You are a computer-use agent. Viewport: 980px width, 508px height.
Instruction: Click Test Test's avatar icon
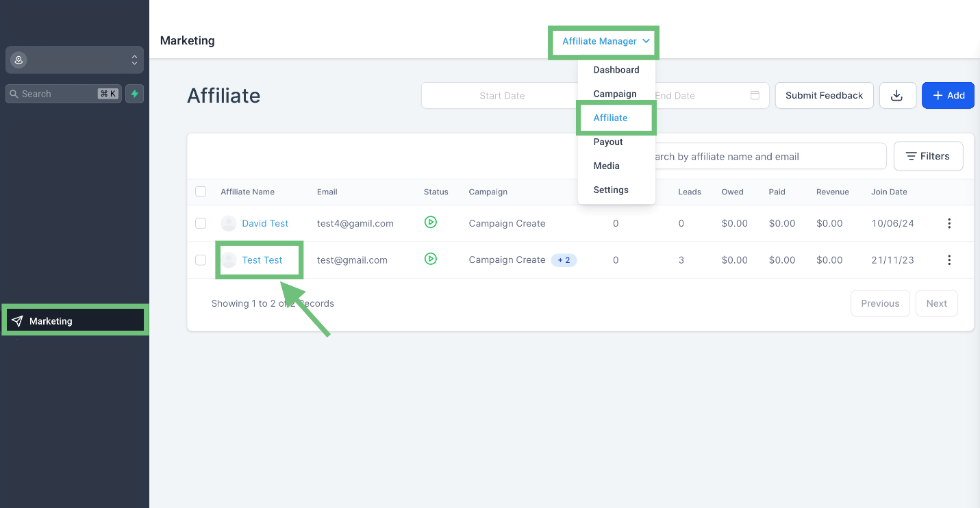point(229,260)
